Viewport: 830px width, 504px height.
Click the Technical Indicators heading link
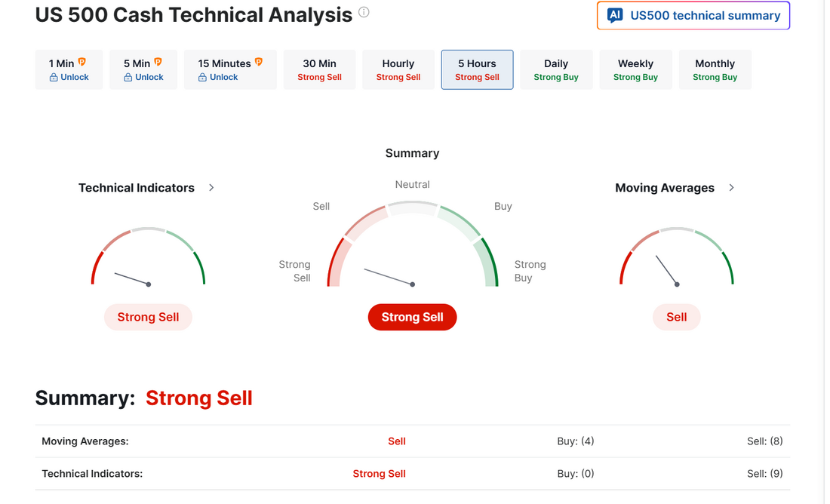137,188
